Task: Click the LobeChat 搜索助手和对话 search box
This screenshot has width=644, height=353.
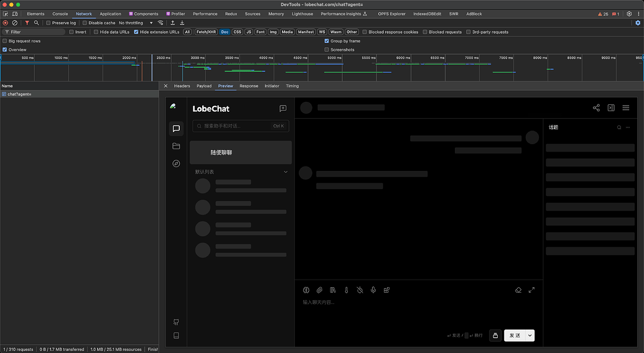Action: (241, 126)
